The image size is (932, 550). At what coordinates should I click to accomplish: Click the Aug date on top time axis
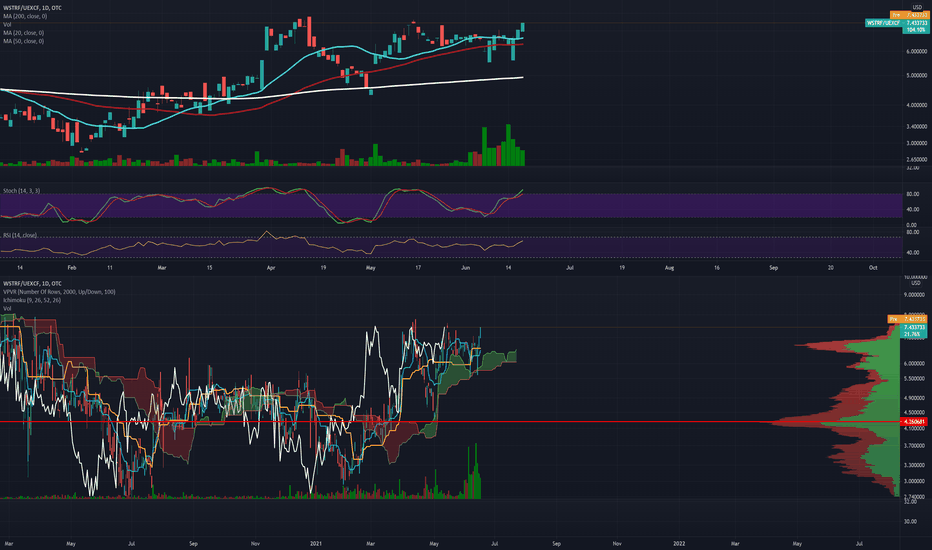pyautogui.click(x=669, y=268)
